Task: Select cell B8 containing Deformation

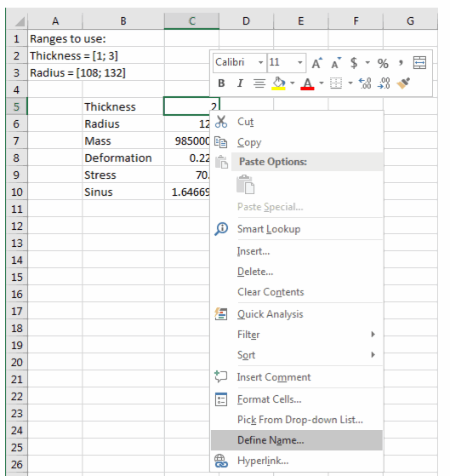Action: point(123,158)
